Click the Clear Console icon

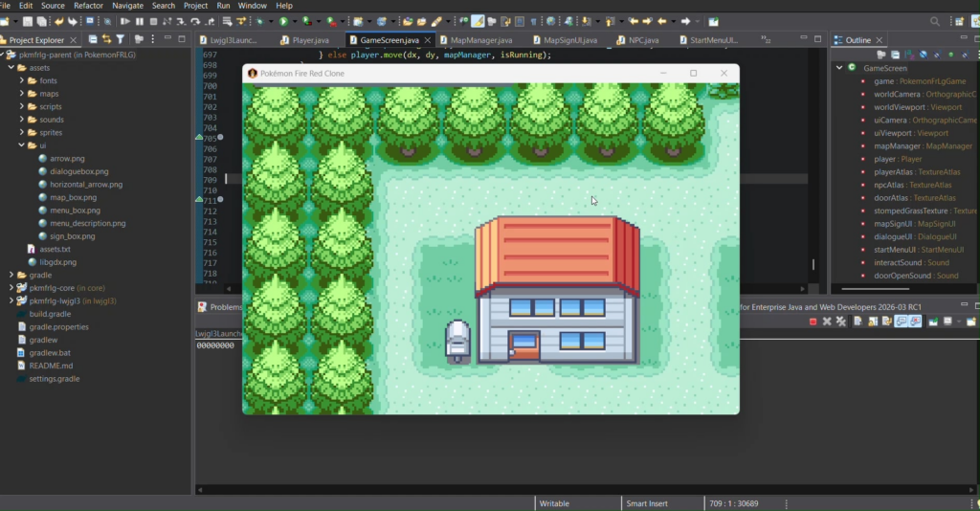(857, 322)
